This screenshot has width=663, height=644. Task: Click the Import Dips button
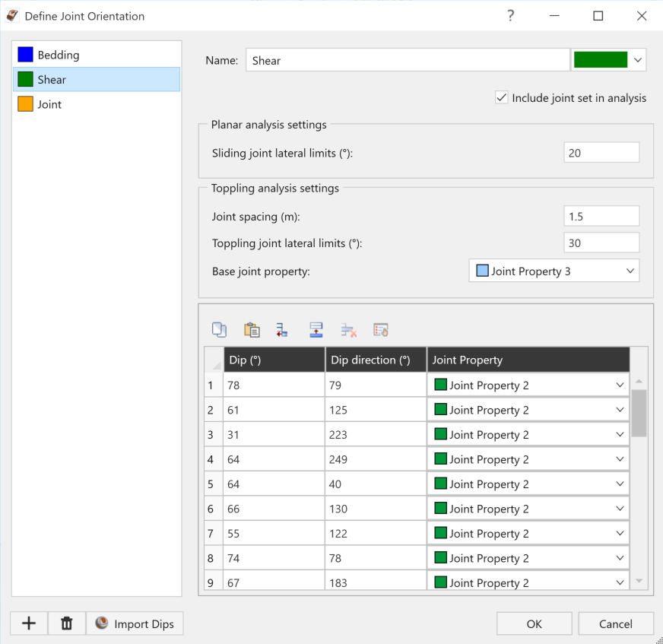pos(135,623)
